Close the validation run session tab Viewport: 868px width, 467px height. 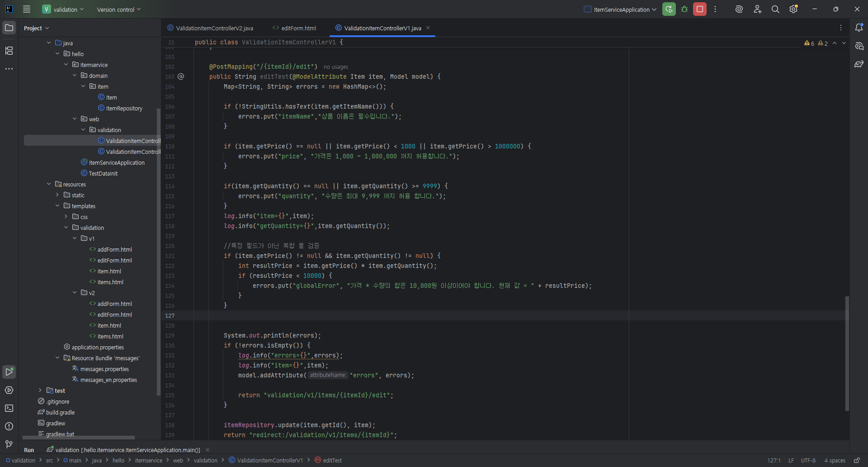tap(208, 450)
